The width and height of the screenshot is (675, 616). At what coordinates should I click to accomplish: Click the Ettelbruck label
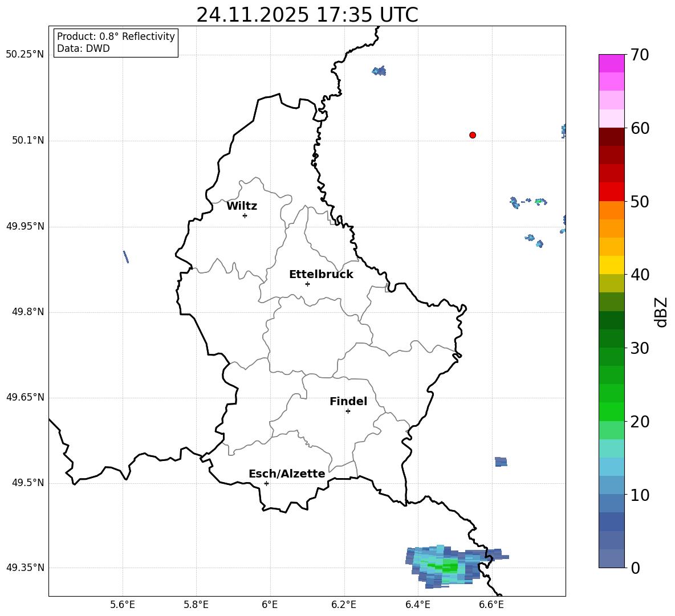pyautogui.click(x=321, y=275)
